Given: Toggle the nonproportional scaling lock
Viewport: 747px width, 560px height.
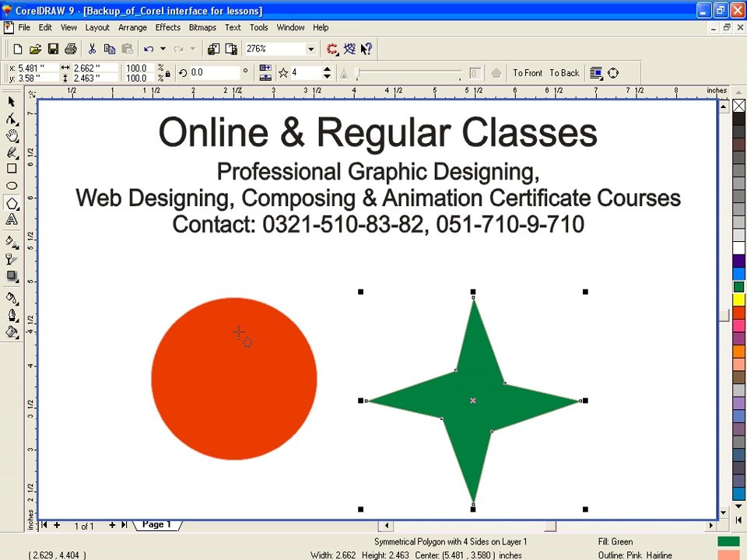Looking at the screenshot, I should (168, 74).
